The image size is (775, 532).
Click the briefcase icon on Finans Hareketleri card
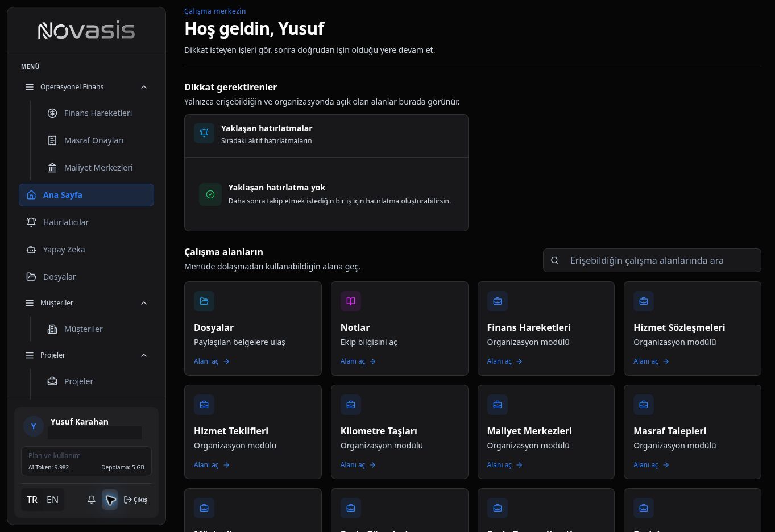coord(498,301)
